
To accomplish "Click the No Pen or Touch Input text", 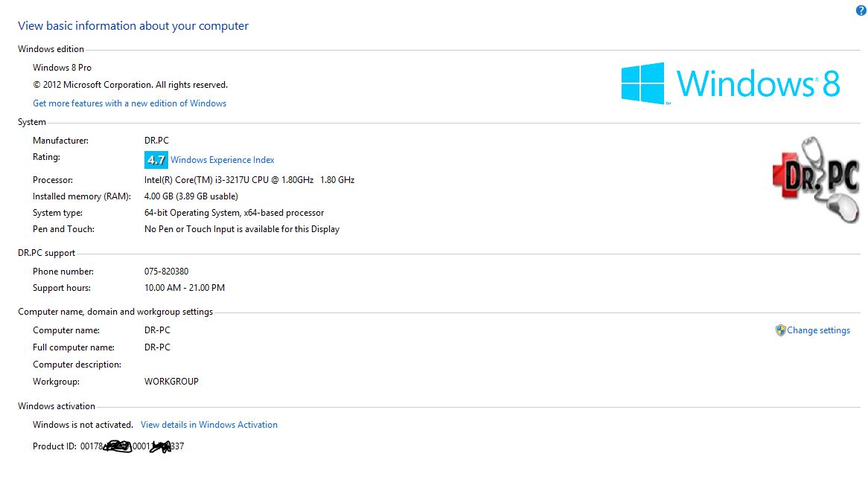I will [x=242, y=229].
